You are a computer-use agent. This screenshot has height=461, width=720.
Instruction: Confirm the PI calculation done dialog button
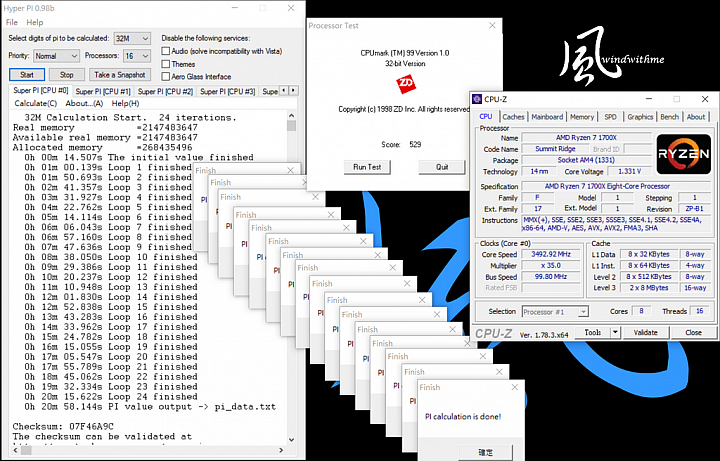(x=486, y=452)
